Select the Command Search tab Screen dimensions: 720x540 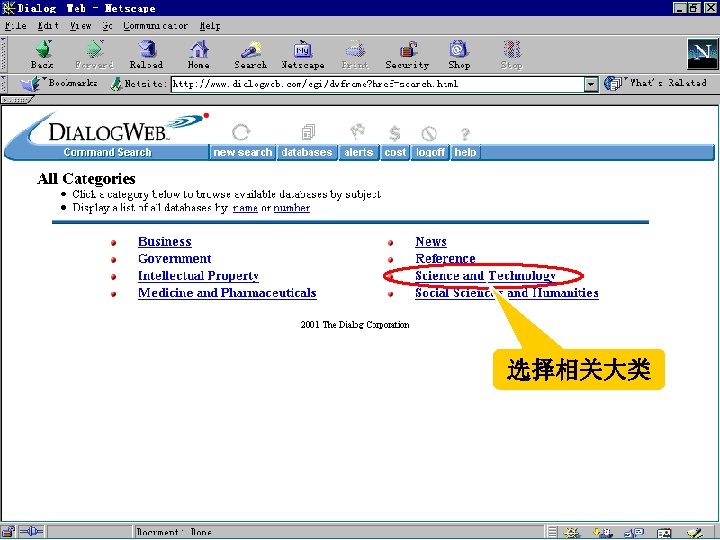pyautogui.click(x=107, y=152)
